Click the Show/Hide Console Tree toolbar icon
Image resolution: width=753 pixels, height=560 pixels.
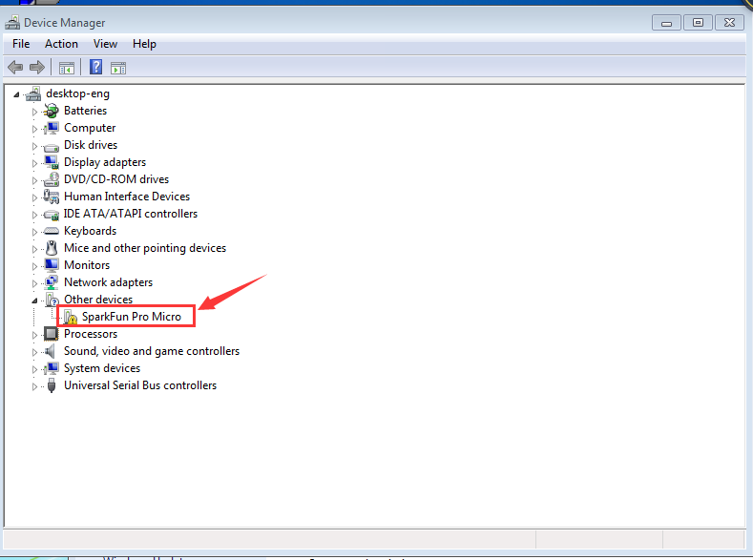(67, 68)
